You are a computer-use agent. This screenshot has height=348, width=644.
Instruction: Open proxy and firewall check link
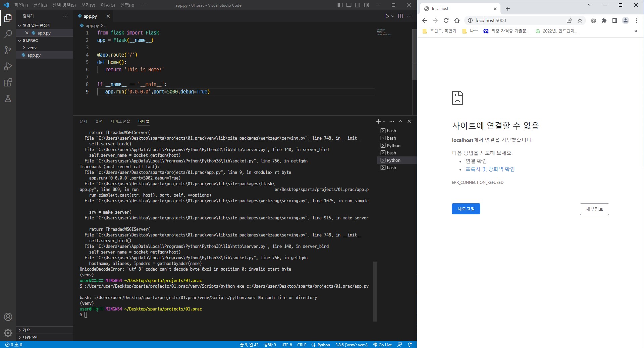point(490,169)
